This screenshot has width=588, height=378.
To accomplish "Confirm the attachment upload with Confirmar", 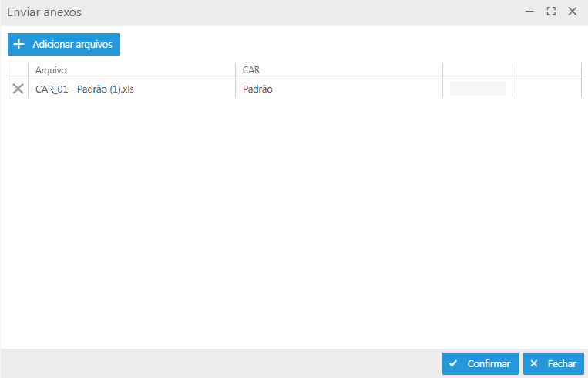I will (x=479, y=363).
